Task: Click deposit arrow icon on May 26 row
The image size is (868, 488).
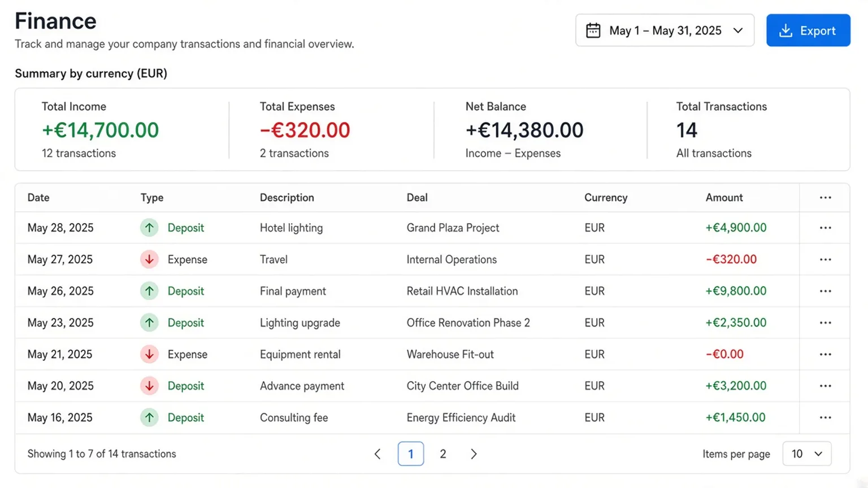Action: [149, 291]
